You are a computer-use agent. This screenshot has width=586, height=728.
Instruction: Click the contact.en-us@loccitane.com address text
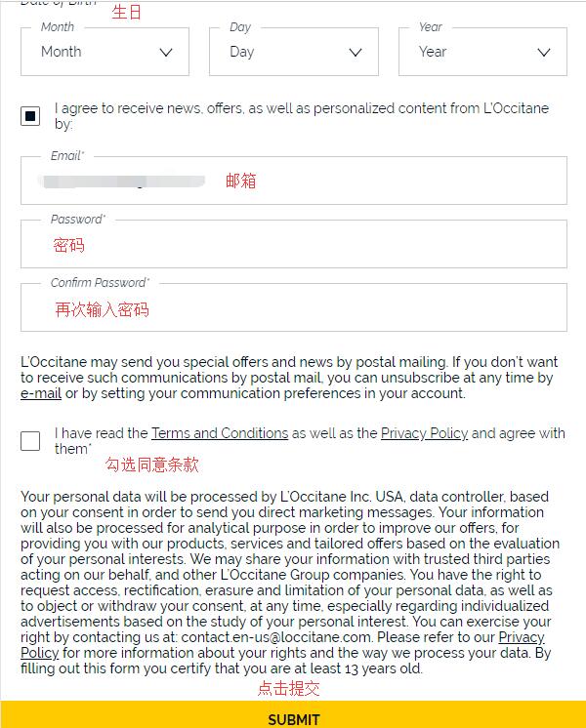pos(276,637)
